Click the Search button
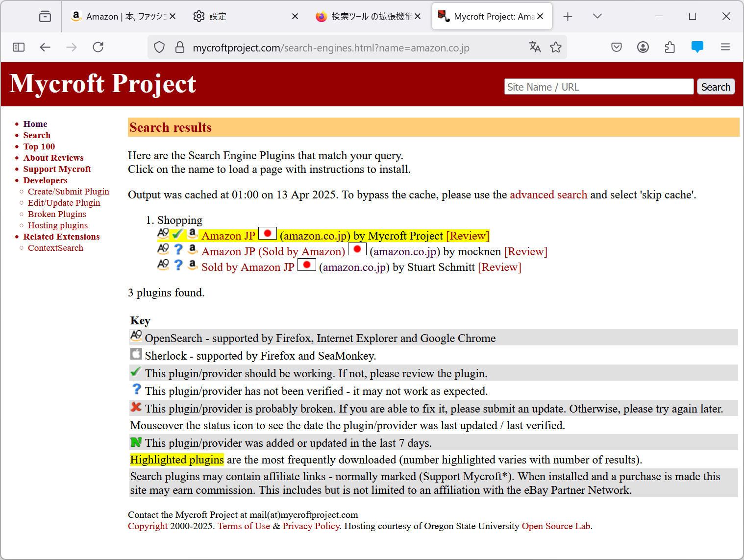Screen dimensions: 744x560 point(716,87)
